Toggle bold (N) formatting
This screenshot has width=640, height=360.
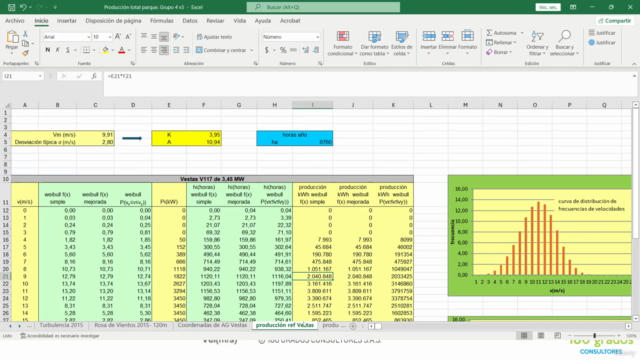coord(48,50)
